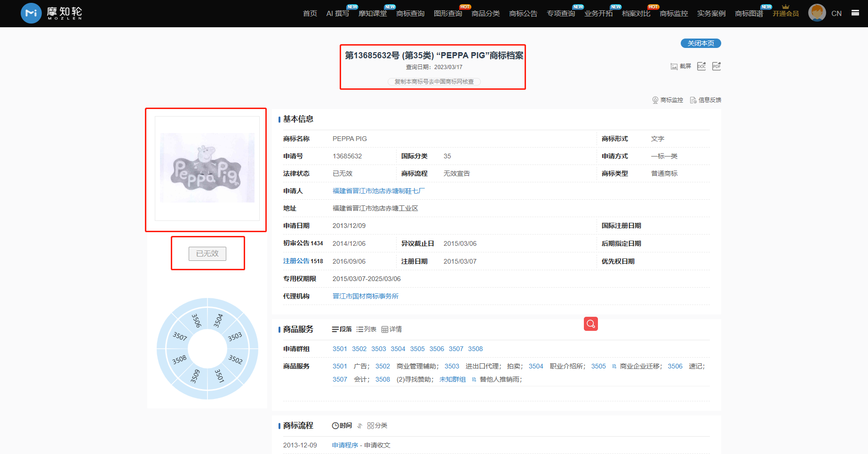Click the 商标监控 monitoring icon
The height and width of the screenshot is (454, 868).
[655, 100]
